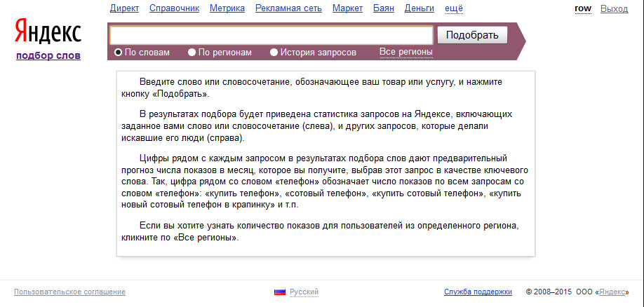Select the По регионам radio button
Viewport: 644px width, 307px height.
point(192,52)
